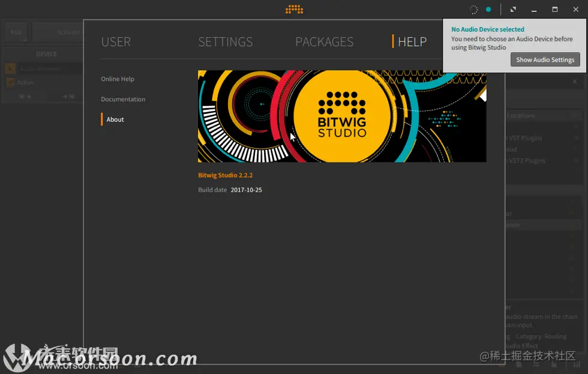This screenshot has height=374, width=588.
Task: Click the Bitwig Studio banner image
Action: (x=342, y=116)
